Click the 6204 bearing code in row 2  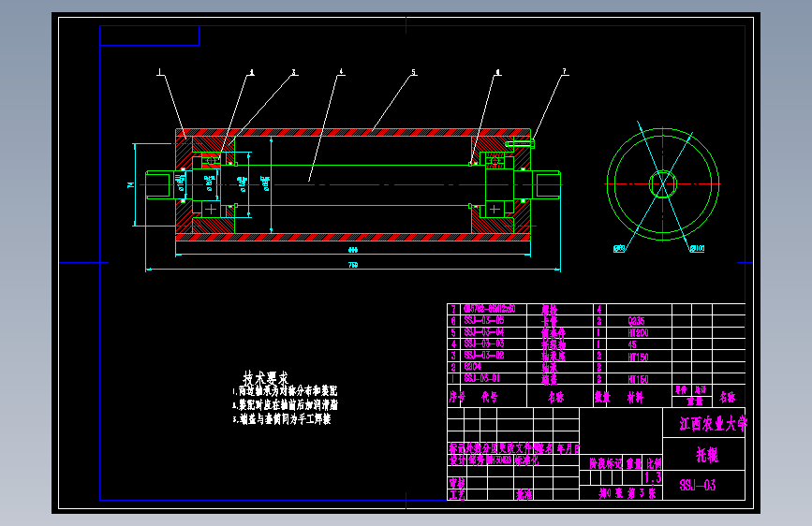coord(473,367)
